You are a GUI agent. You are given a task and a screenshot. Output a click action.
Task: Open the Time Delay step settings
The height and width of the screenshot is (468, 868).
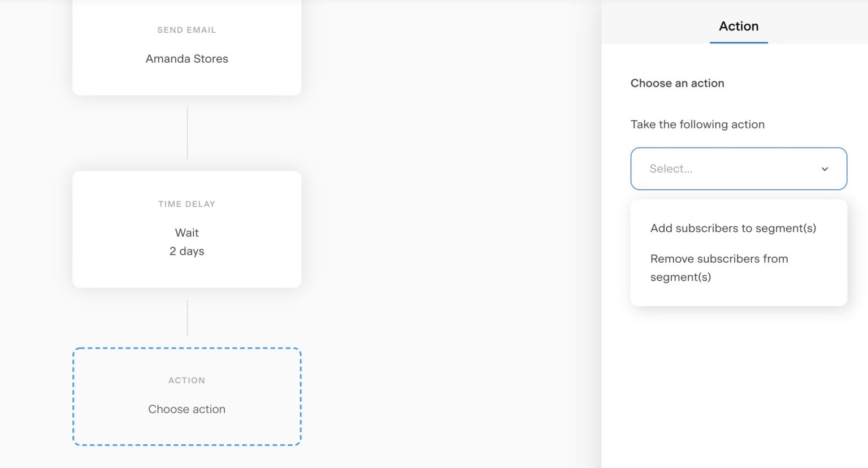186,229
